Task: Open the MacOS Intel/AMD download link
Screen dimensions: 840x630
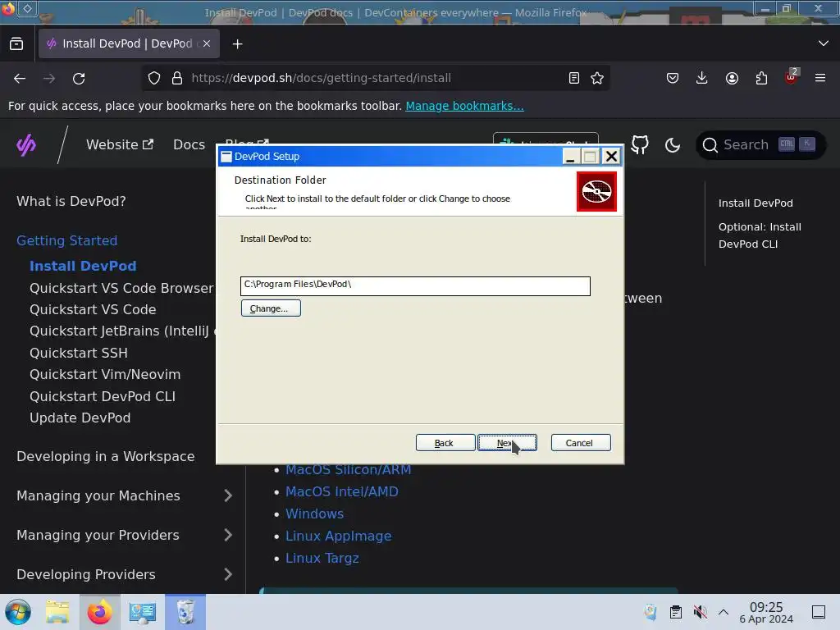Action: pos(342,492)
